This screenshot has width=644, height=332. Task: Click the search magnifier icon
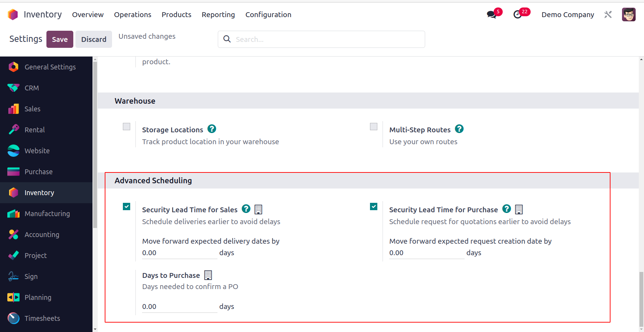click(x=227, y=39)
